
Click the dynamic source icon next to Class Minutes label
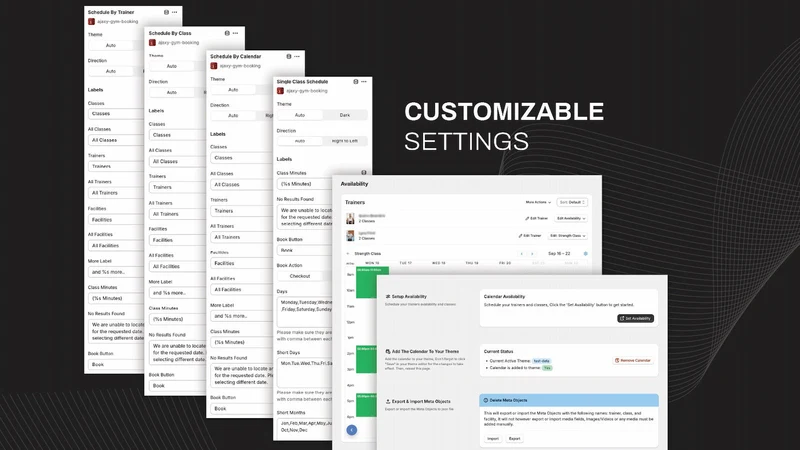(x=364, y=173)
